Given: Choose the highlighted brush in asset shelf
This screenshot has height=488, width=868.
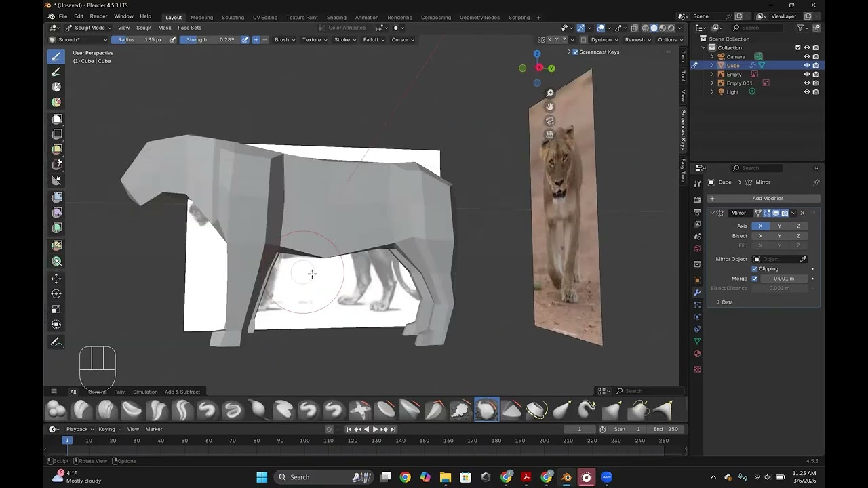Looking at the screenshot, I should [486, 410].
